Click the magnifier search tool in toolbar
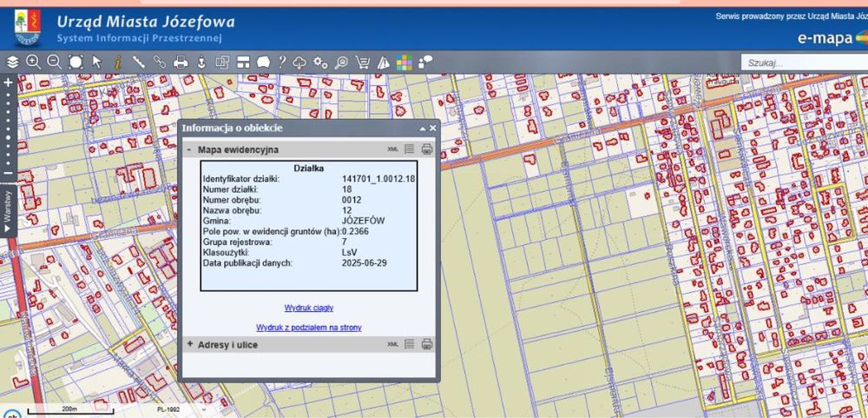868x418 pixels. [x=341, y=62]
